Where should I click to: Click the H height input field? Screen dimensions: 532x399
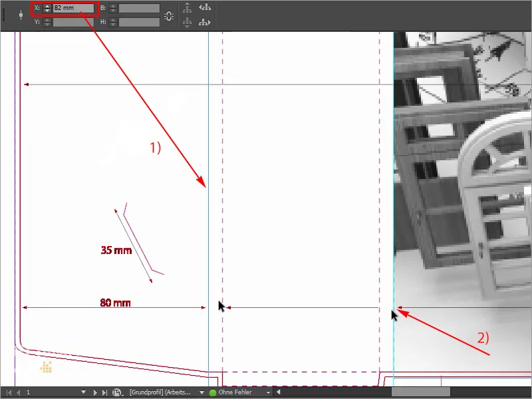point(139,23)
